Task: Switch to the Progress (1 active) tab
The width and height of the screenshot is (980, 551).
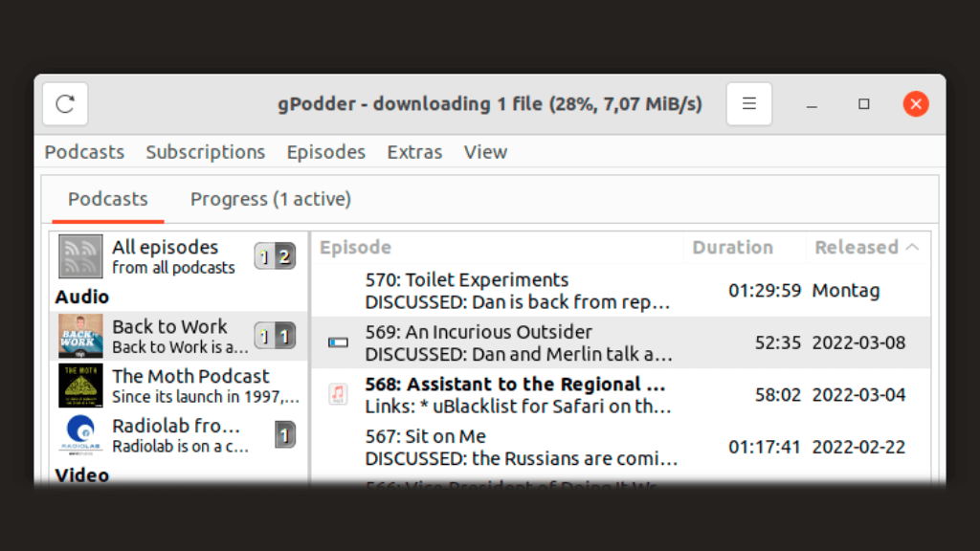Action: 270,199
